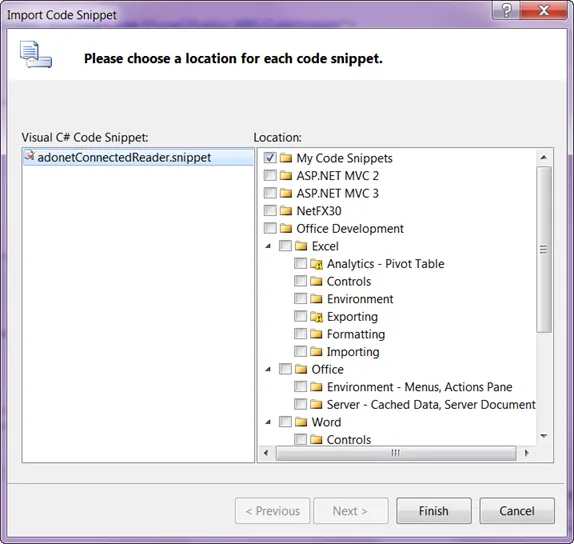This screenshot has width=574, height=544.
Task: Click the snippet file icon beside adonetConnectedReader.snippet
Action: (30, 156)
